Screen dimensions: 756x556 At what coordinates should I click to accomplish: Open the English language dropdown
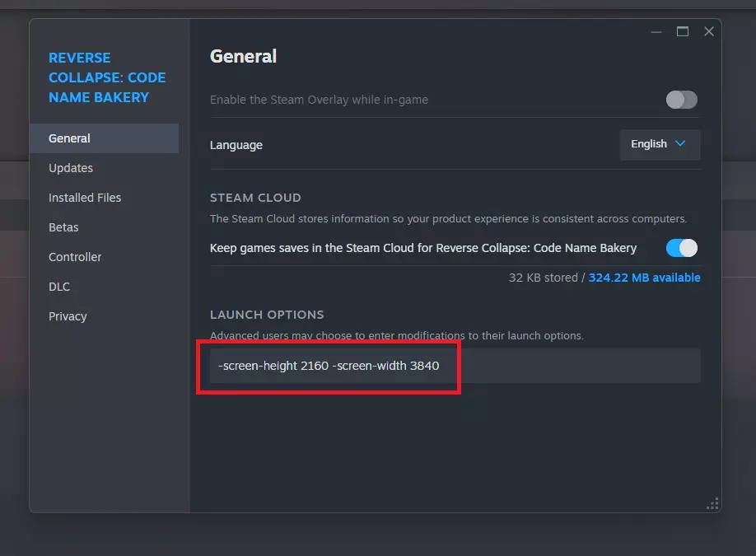pyautogui.click(x=659, y=144)
